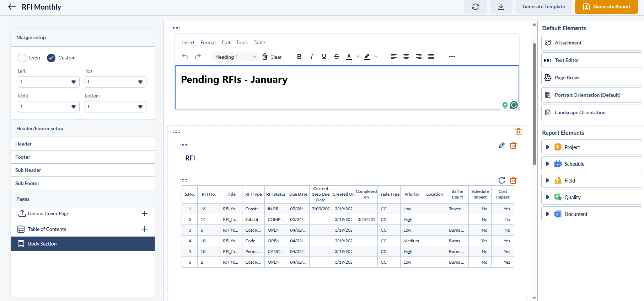Align text right
644x301 pixels.
(x=419, y=57)
